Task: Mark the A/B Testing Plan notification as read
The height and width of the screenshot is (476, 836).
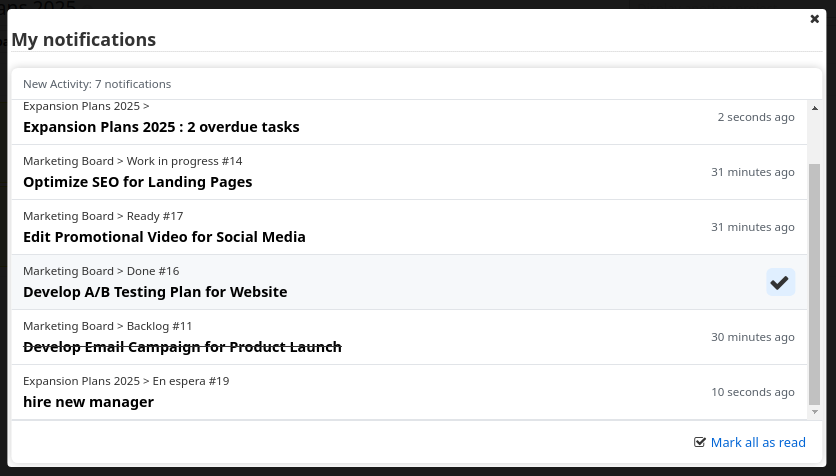Action: pyautogui.click(x=780, y=282)
